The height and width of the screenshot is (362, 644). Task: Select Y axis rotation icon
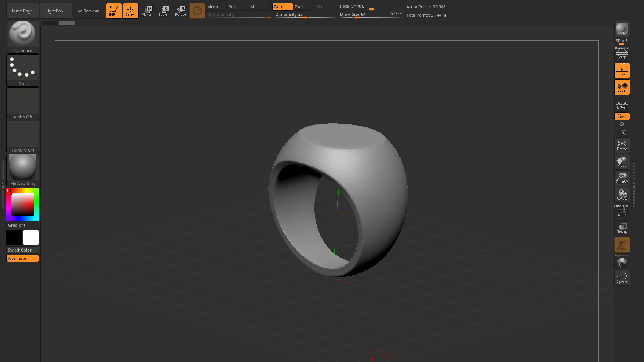622,124
